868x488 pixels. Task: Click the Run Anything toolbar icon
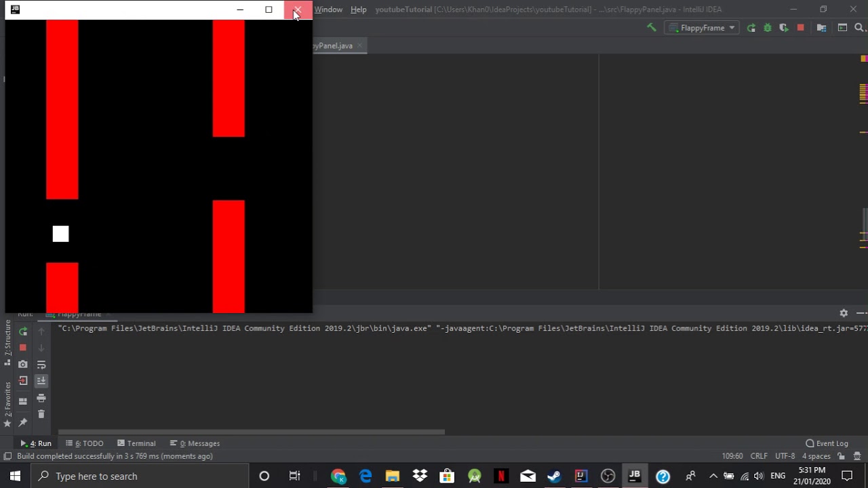[x=842, y=28]
